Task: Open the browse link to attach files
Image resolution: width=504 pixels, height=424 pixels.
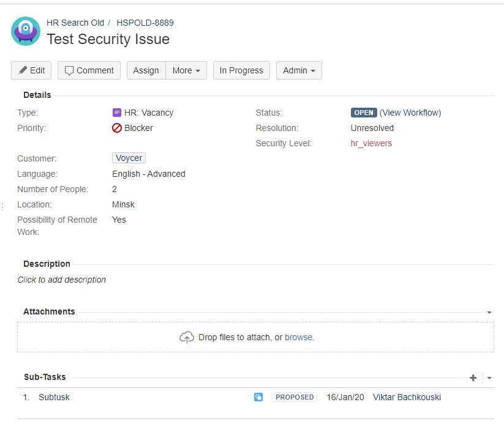Action: [x=299, y=337]
